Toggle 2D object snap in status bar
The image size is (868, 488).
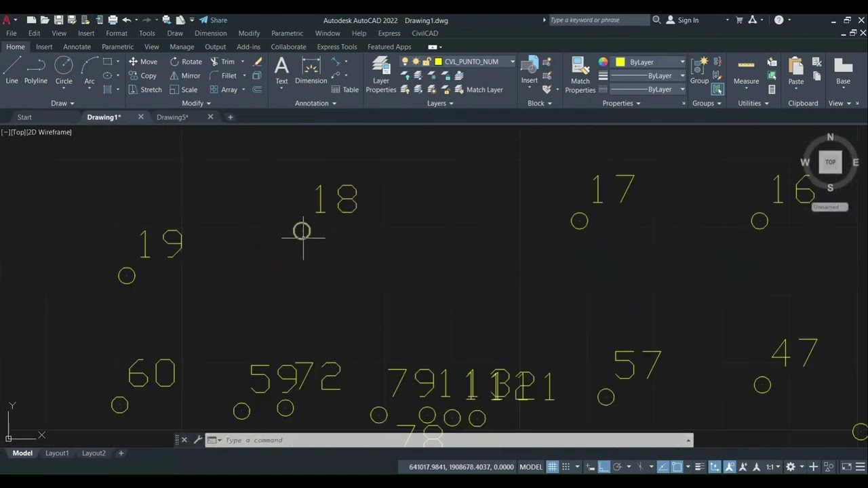click(x=677, y=467)
